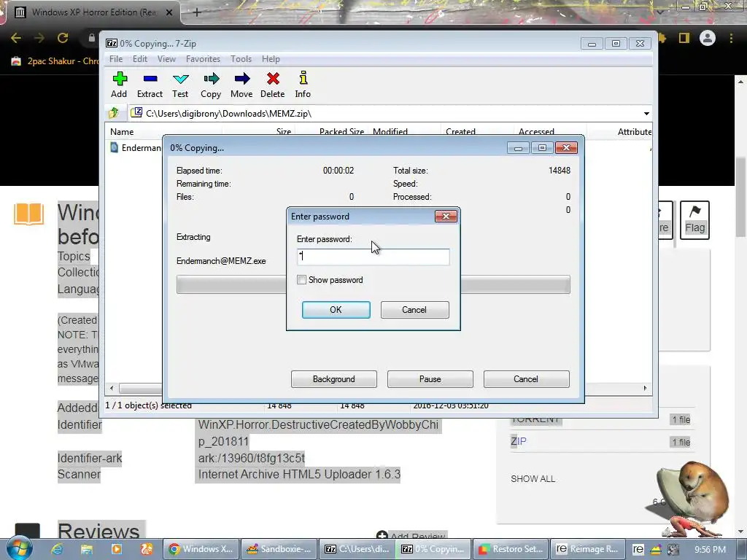
Task: Open the Edit menu in 7-Zip
Action: coord(139,58)
